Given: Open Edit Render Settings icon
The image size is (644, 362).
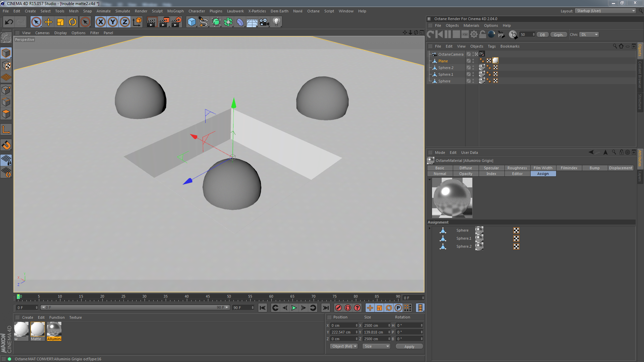Looking at the screenshot, I should (176, 22).
